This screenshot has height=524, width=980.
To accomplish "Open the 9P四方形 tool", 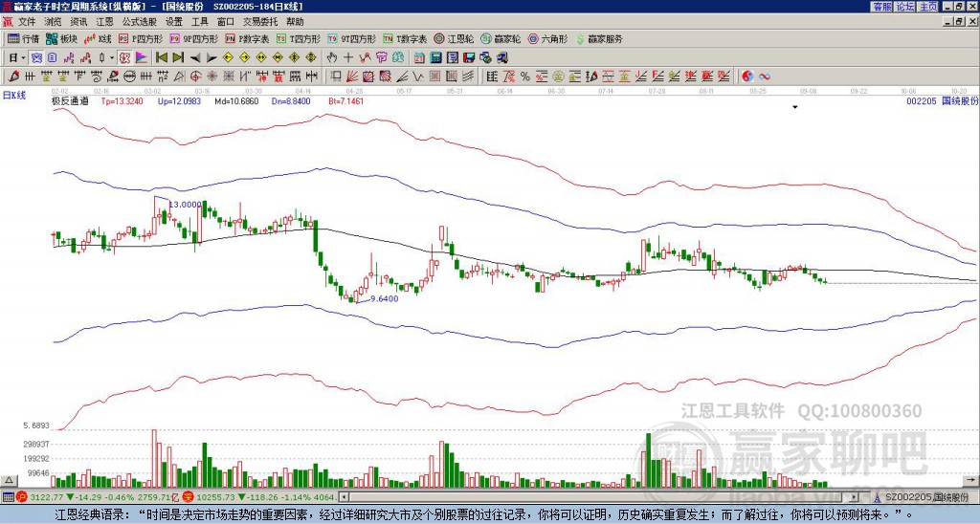I will (x=193, y=38).
